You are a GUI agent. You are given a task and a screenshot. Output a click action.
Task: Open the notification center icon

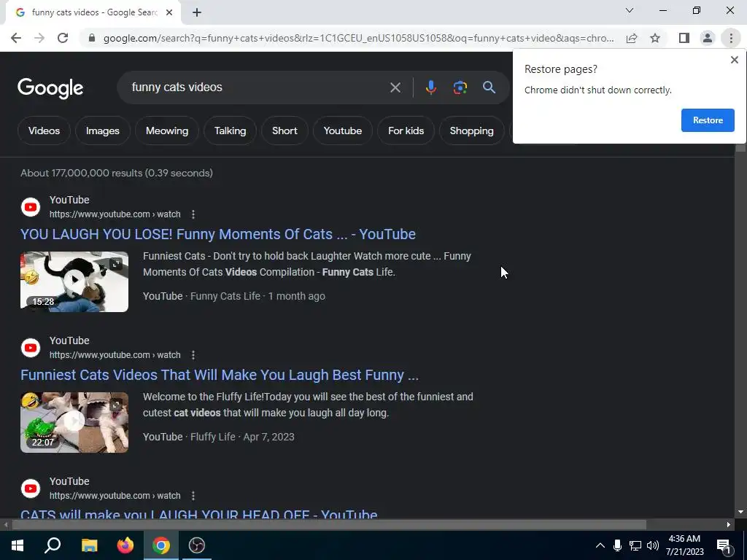724,545
